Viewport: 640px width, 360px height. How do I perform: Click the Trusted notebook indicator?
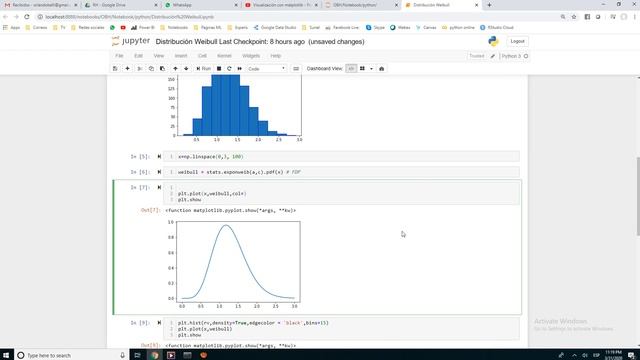click(x=477, y=56)
